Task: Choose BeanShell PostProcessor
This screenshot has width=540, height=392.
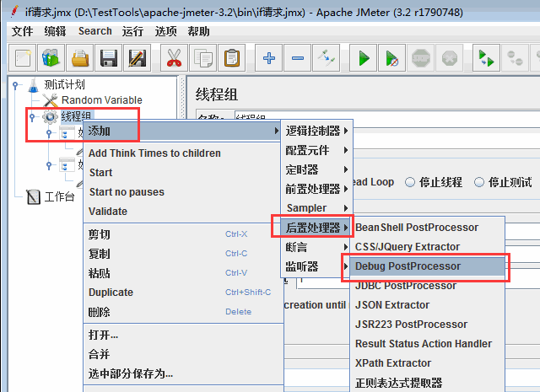Action: (428, 227)
